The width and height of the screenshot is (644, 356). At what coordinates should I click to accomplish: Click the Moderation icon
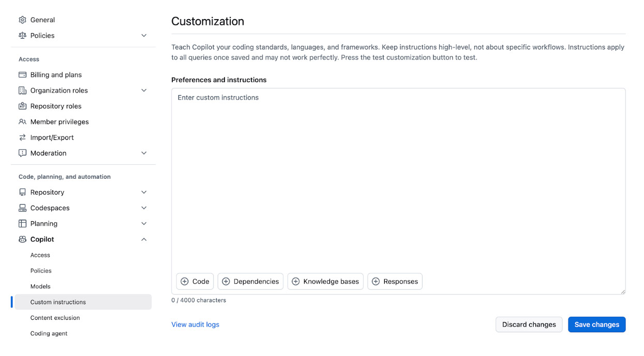[22, 153]
